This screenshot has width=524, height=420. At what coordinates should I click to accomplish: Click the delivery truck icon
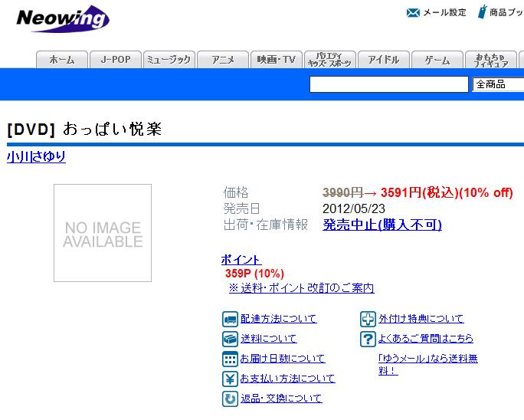coord(230,319)
